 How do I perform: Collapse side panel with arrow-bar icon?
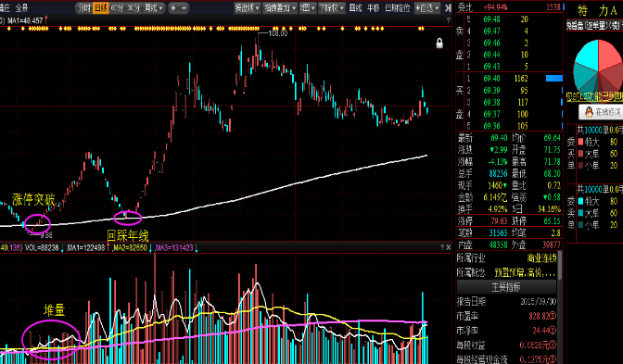(x=448, y=7)
